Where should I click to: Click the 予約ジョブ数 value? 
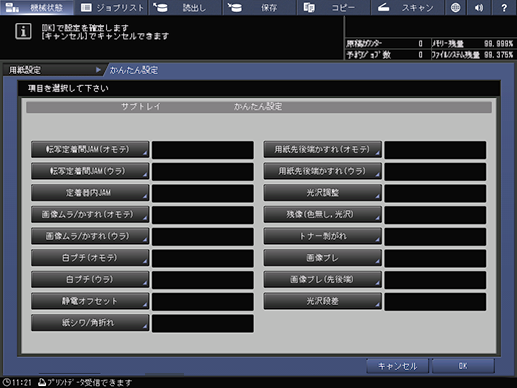420,55
